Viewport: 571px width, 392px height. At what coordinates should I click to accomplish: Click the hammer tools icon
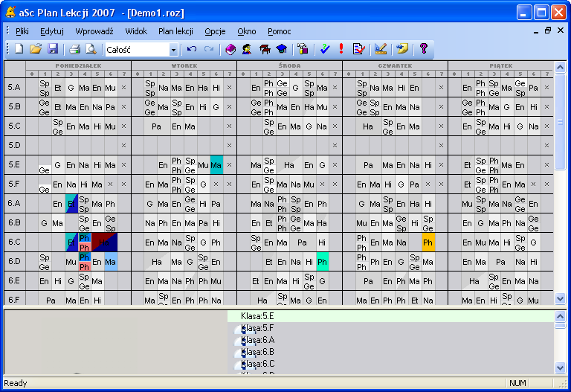coord(303,49)
